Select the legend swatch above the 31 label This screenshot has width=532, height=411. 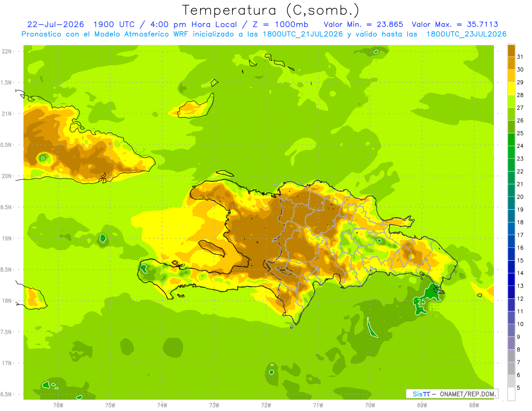(511, 51)
